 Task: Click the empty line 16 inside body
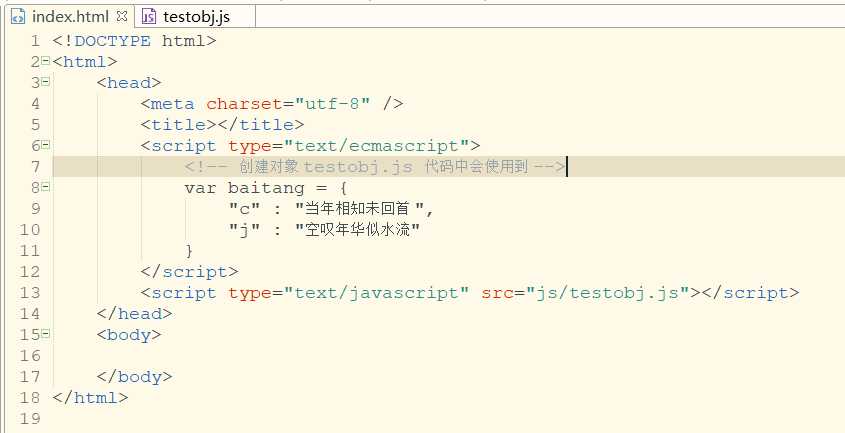(x=447, y=356)
